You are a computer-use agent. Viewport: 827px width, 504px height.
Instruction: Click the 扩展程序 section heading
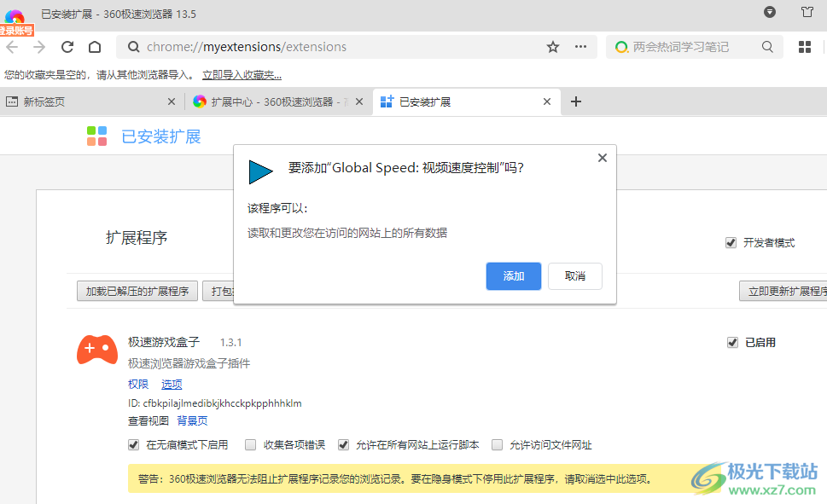point(137,238)
